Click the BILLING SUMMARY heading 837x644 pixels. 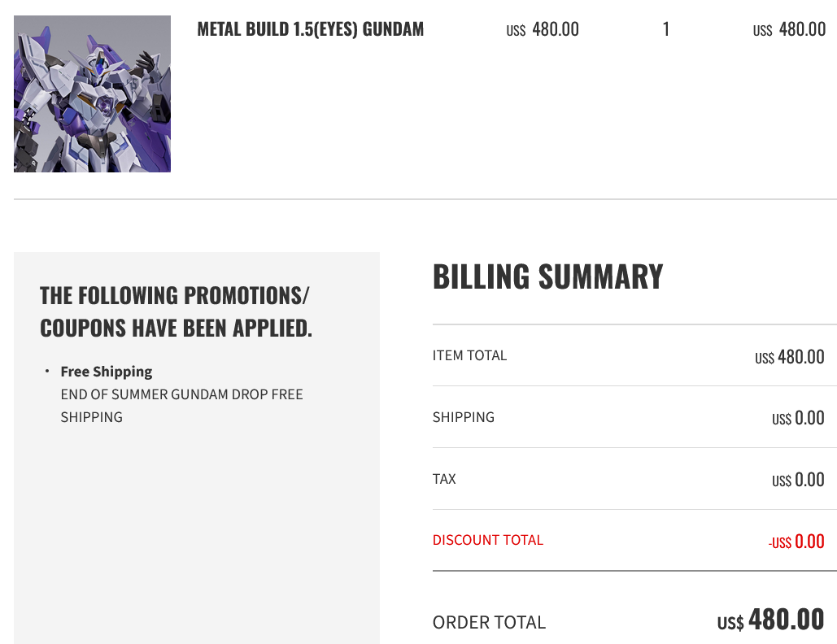click(547, 277)
